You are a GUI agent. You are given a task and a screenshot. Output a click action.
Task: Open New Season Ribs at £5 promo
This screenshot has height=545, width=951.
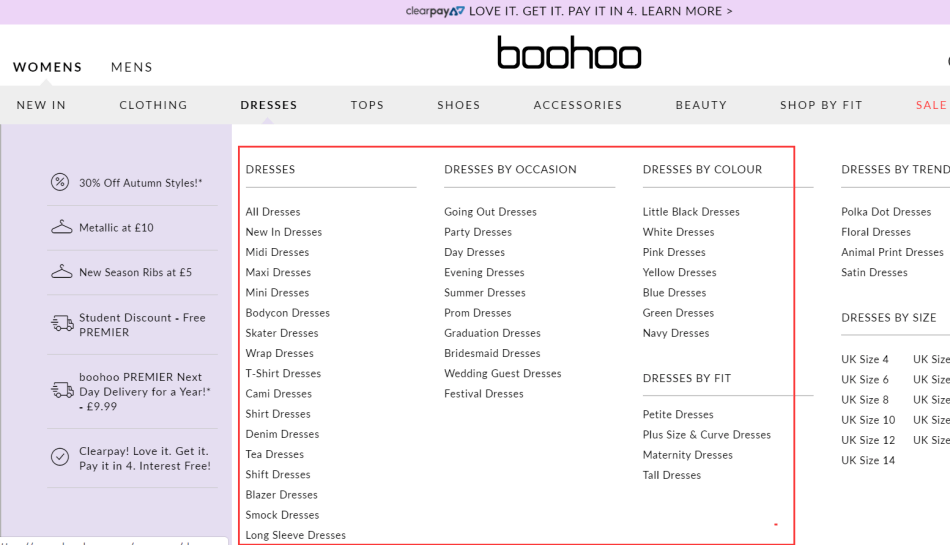pos(135,272)
